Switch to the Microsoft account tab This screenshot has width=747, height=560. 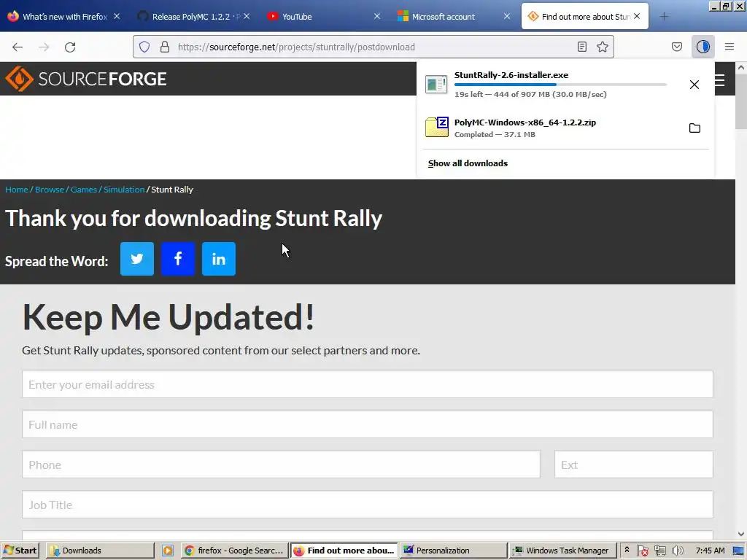[454, 17]
